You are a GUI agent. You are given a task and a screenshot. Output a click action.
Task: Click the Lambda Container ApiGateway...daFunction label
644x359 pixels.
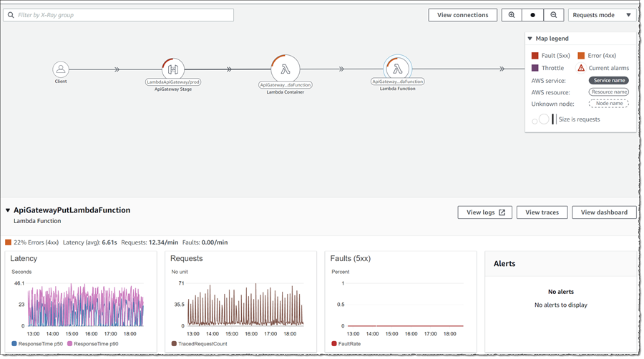pyautogui.click(x=286, y=85)
